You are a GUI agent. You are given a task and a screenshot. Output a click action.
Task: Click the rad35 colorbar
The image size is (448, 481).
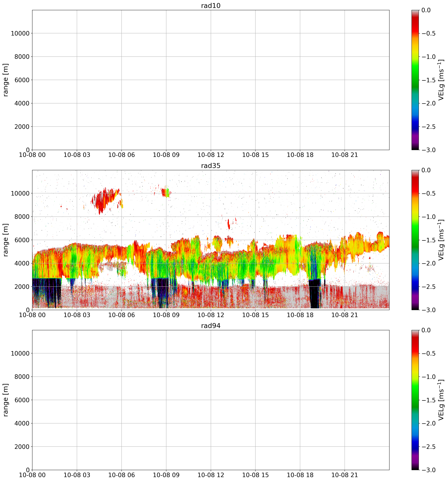[x=415, y=240]
